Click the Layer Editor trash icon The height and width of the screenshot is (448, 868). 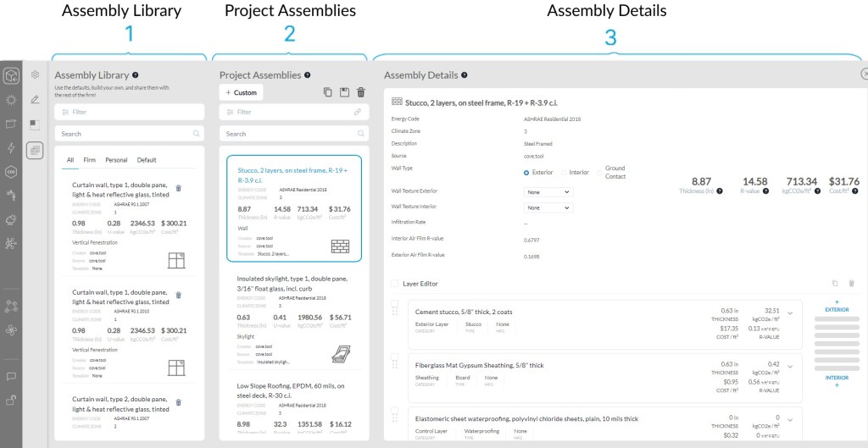[852, 284]
